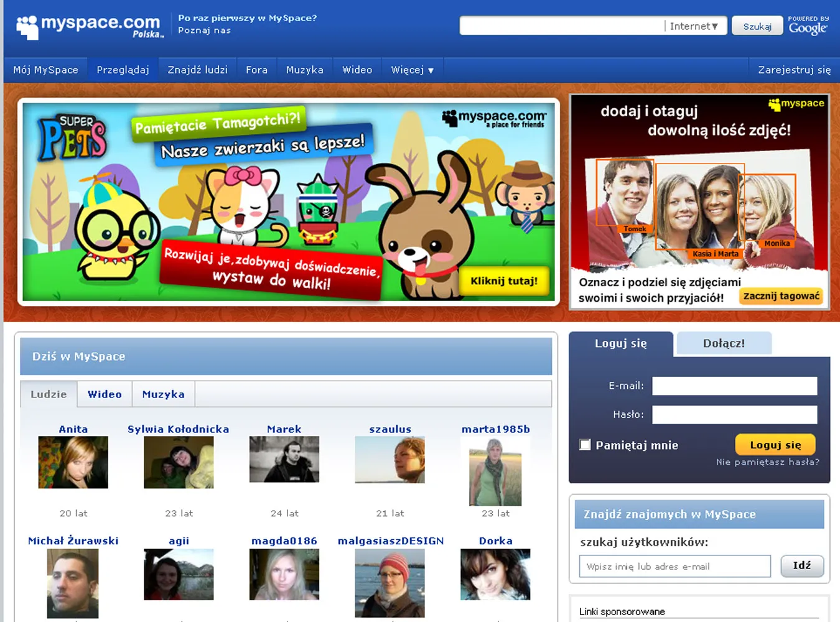Click the Zarejestruj się link
Screen dimensions: 840x622
coord(793,70)
